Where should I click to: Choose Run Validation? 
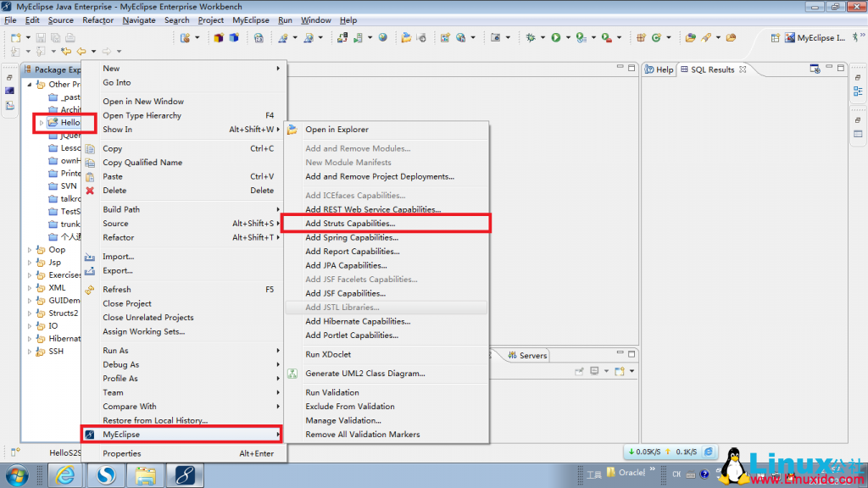[x=387, y=392]
